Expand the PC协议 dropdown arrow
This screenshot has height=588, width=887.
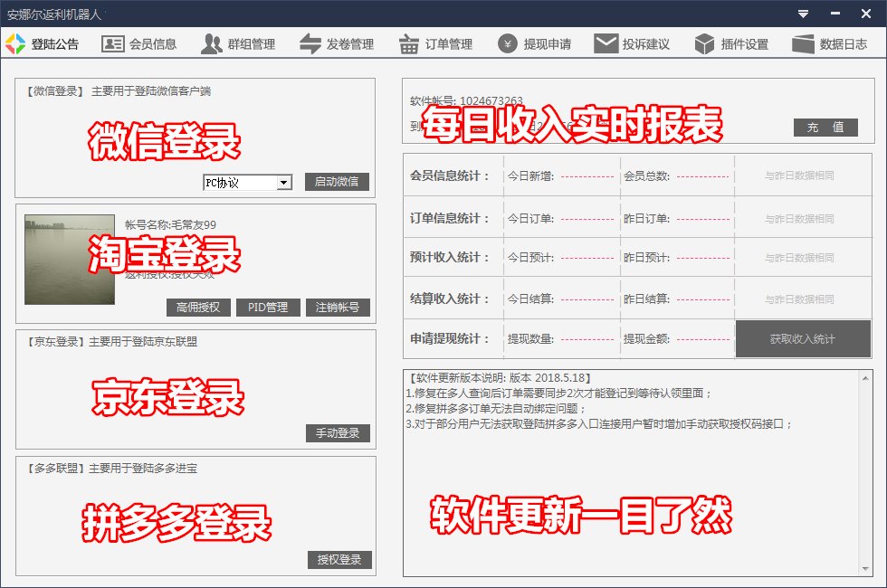[284, 183]
